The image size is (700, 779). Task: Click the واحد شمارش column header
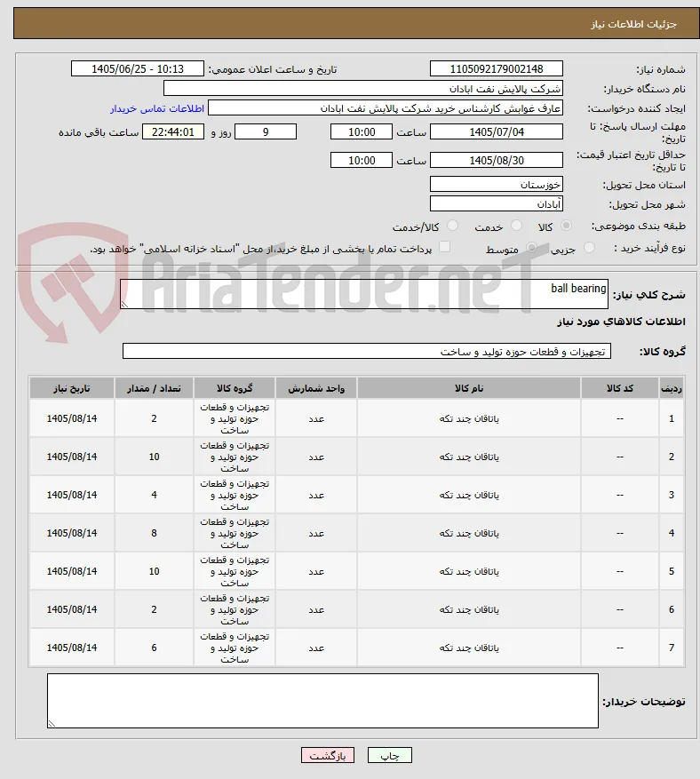pyautogui.click(x=316, y=388)
